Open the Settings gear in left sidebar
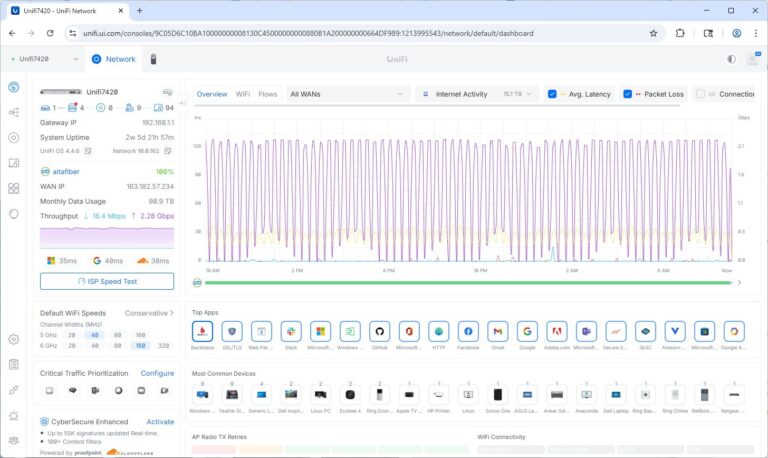 (14, 340)
